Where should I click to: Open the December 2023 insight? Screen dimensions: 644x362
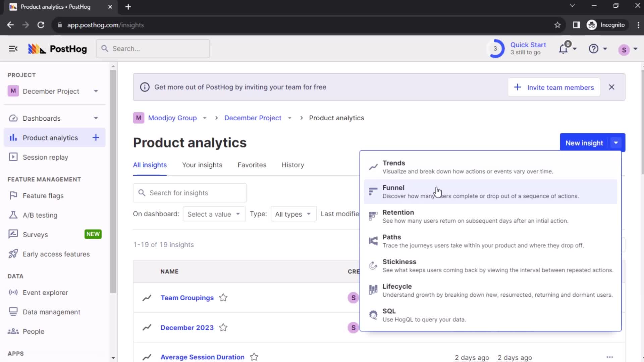point(187,327)
